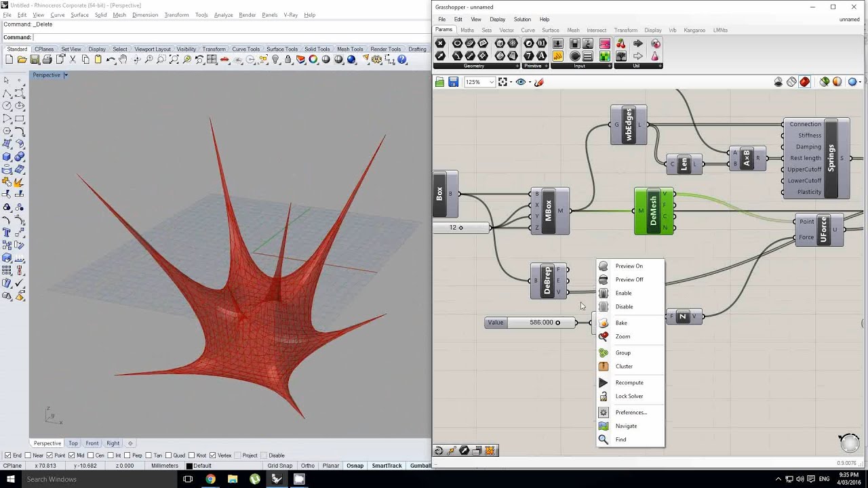The height and width of the screenshot is (488, 868).
Task: Click the cherry icon in Util panel
Action: coord(620,43)
